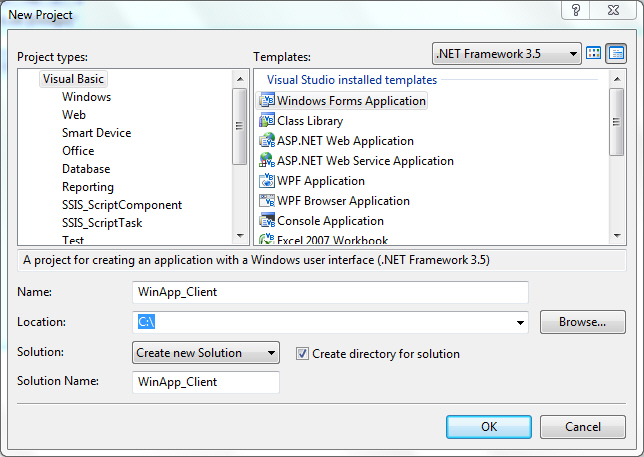Image resolution: width=644 pixels, height=457 pixels.
Task: Click Templates scrollbar up arrow
Action: pos(616,79)
